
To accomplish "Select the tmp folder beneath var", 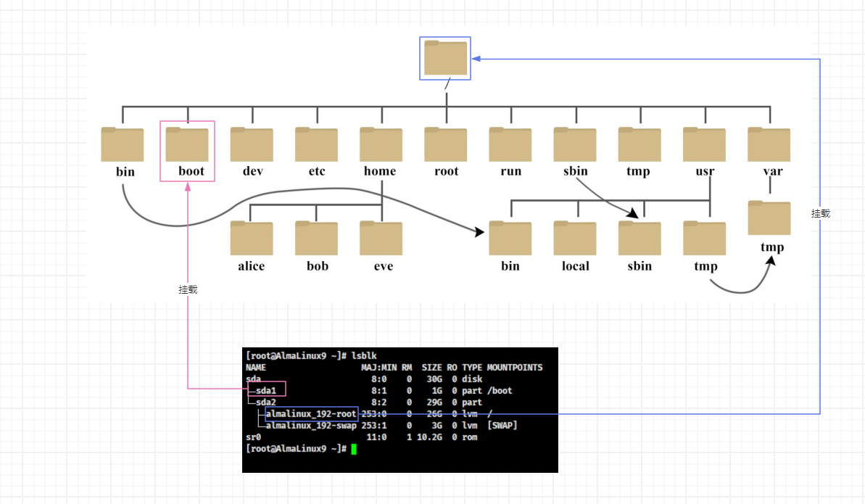I will point(769,218).
